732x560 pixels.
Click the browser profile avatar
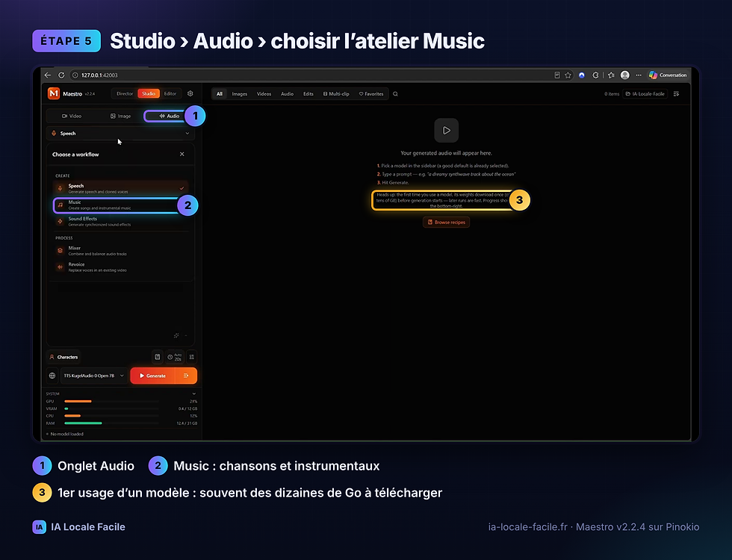click(x=625, y=75)
